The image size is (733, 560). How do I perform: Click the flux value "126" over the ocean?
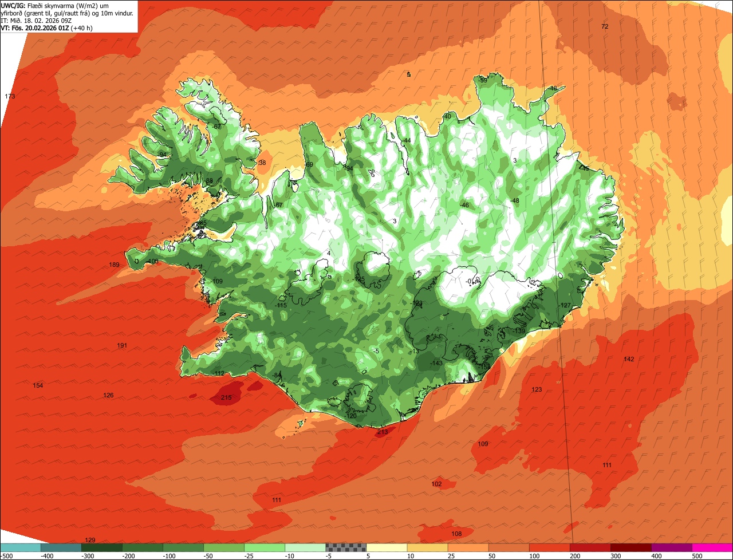[x=108, y=395]
